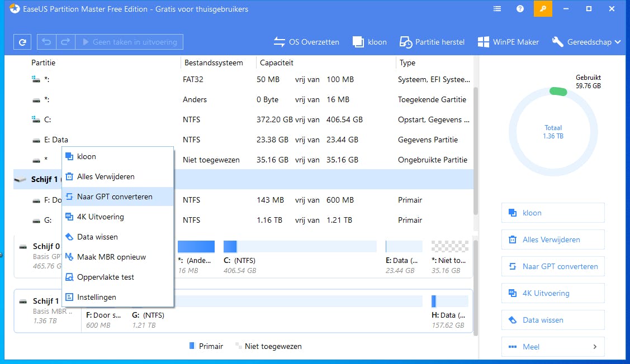Click the kloon button in right panel
The width and height of the screenshot is (630, 364).
pyautogui.click(x=553, y=213)
